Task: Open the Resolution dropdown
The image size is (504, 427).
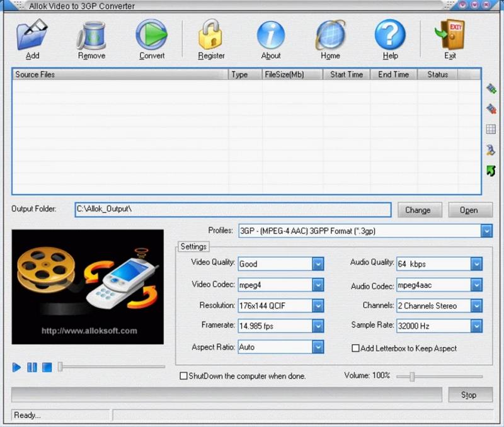Action: (x=318, y=305)
